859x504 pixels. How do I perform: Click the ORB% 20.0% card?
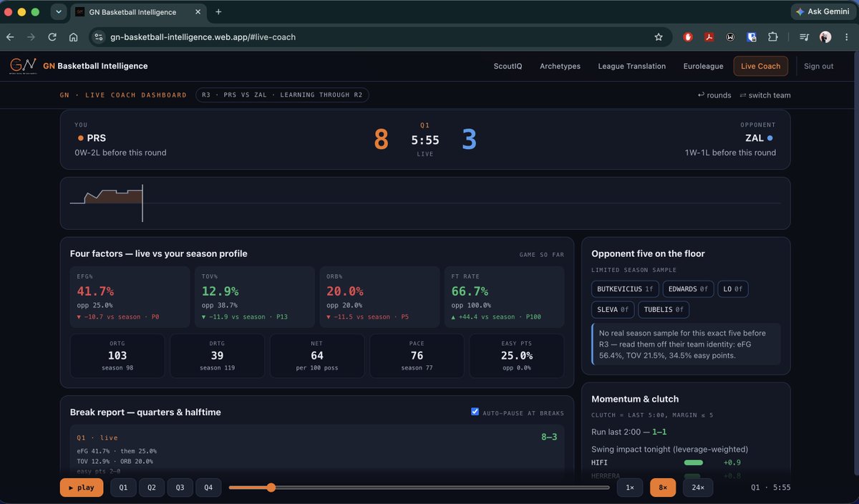coord(379,297)
